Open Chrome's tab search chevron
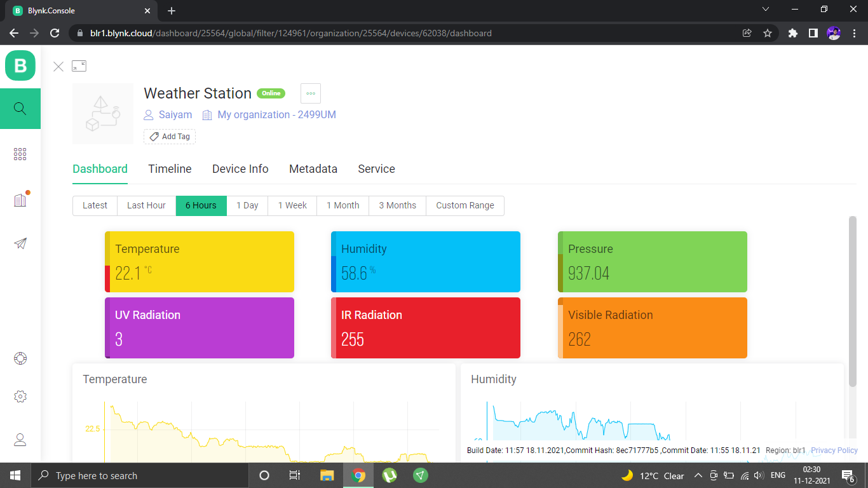 [766, 10]
